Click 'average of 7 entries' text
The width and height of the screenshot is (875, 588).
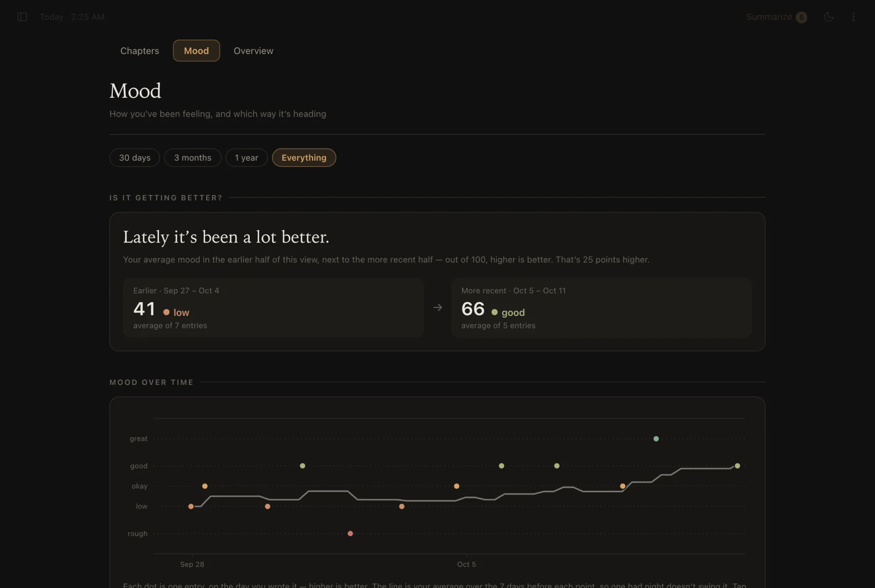170,326
